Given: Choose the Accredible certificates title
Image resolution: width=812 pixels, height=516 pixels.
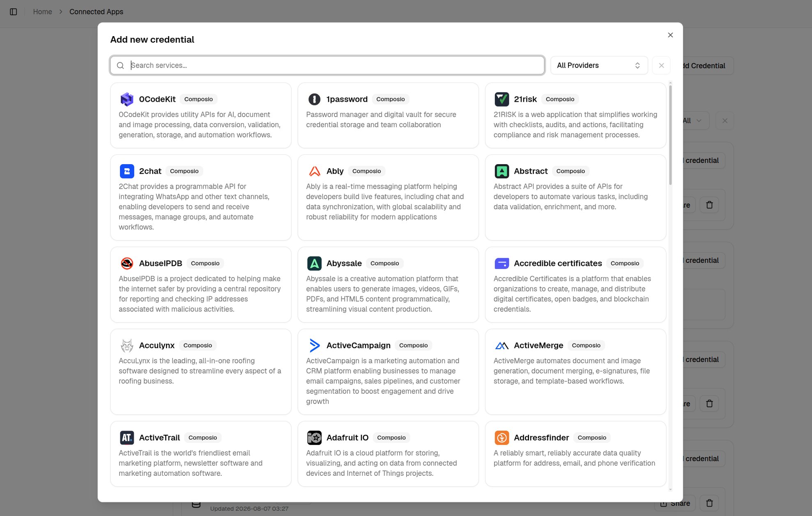Looking at the screenshot, I should [558, 264].
